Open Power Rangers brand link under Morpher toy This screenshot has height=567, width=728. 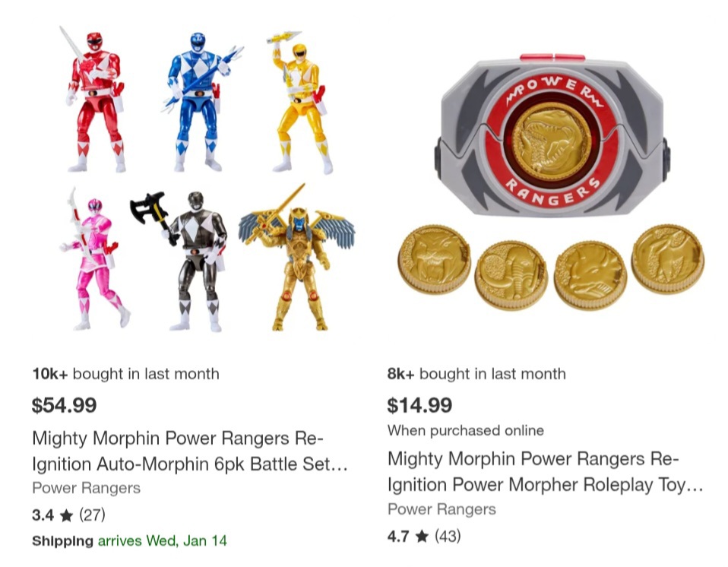point(442,509)
